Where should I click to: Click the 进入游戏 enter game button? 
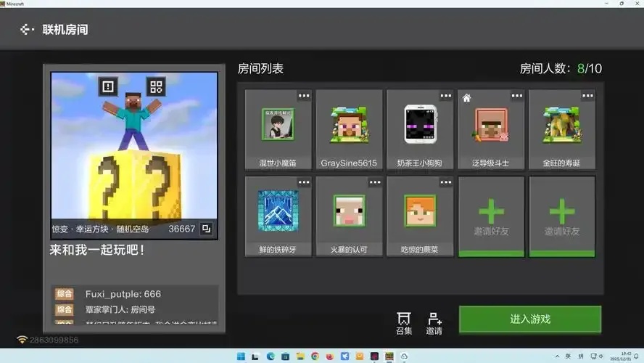point(530,319)
